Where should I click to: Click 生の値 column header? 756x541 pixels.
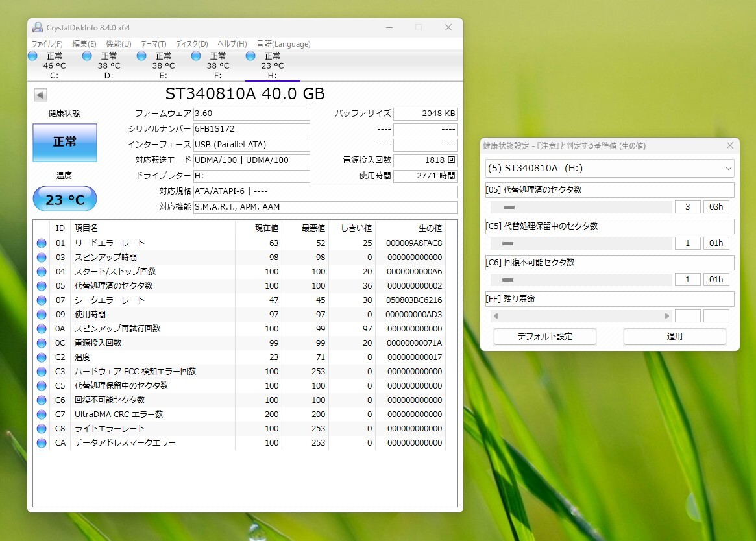[x=430, y=228]
